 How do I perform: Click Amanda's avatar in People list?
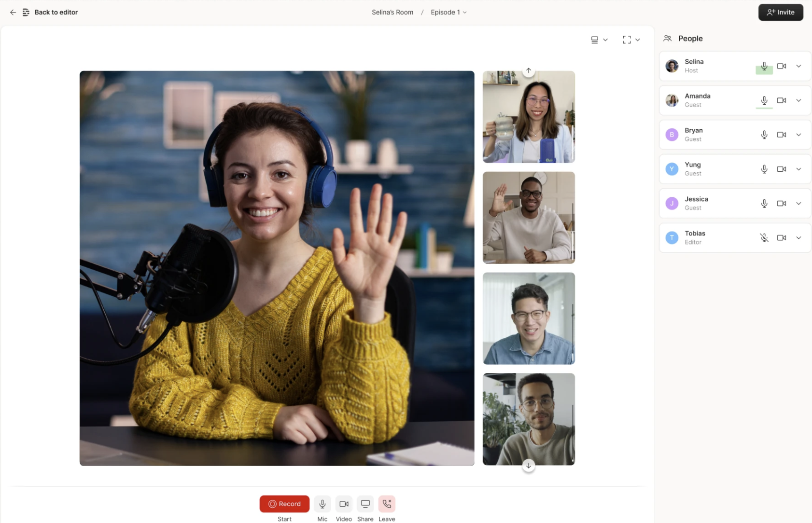tap(672, 100)
